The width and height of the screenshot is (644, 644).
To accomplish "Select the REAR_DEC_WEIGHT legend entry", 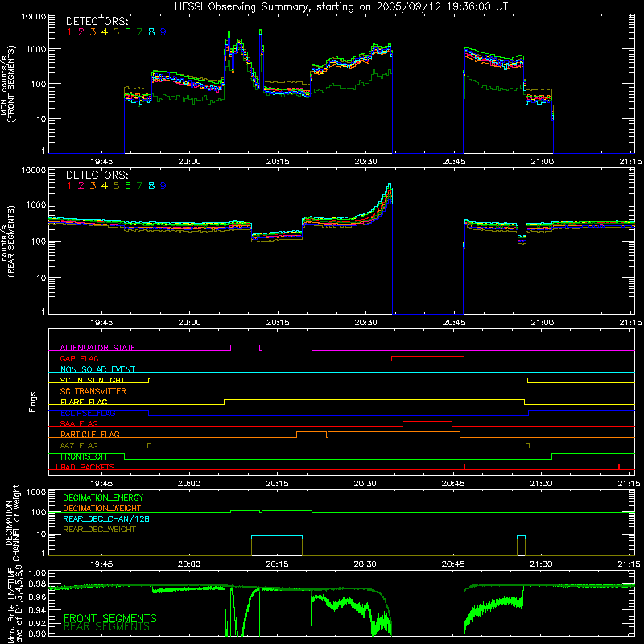I will [99, 530].
